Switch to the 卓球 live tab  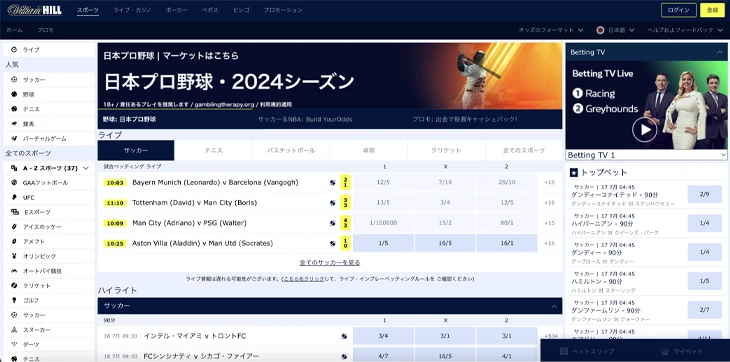pos(369,151)
